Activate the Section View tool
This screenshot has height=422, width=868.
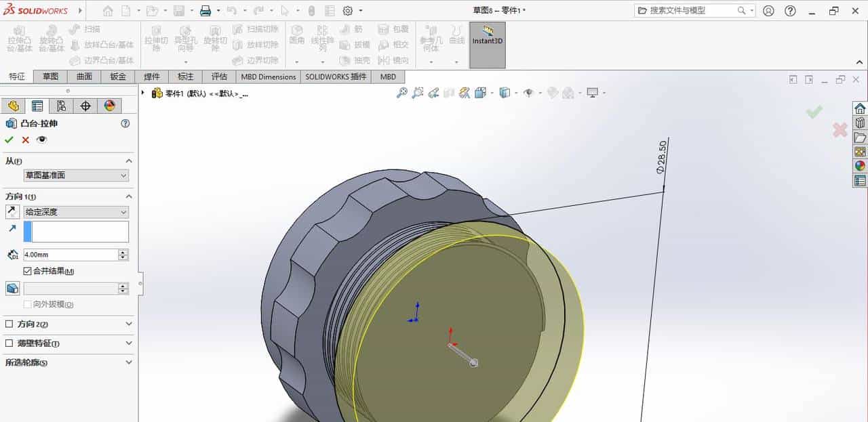pos(463,92)
